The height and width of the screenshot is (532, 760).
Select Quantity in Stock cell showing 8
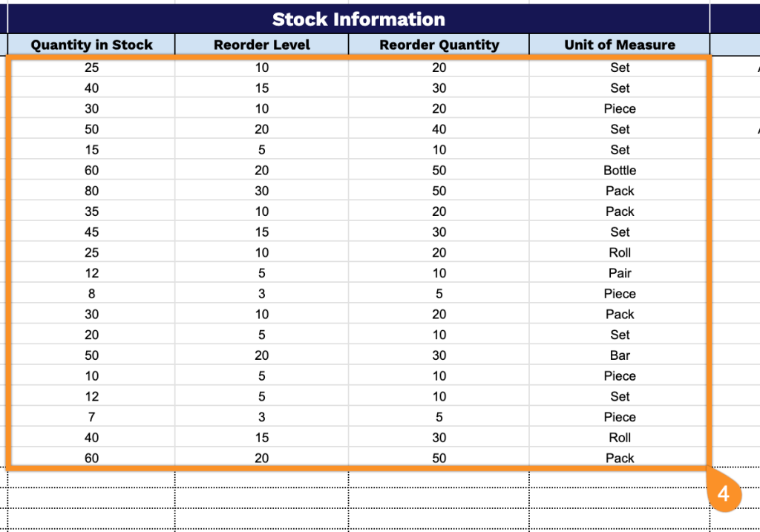[91, 294]
